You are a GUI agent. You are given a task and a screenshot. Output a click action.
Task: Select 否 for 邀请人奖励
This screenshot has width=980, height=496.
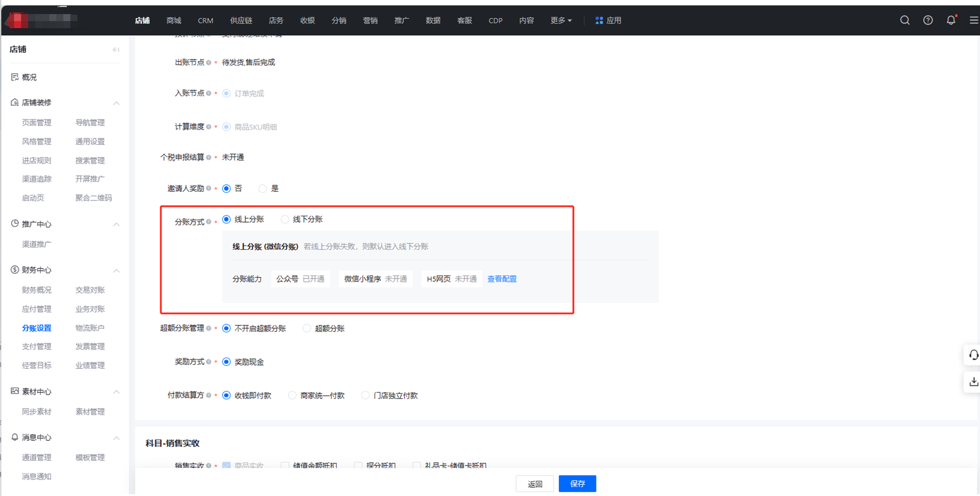(x=226, y=189)
